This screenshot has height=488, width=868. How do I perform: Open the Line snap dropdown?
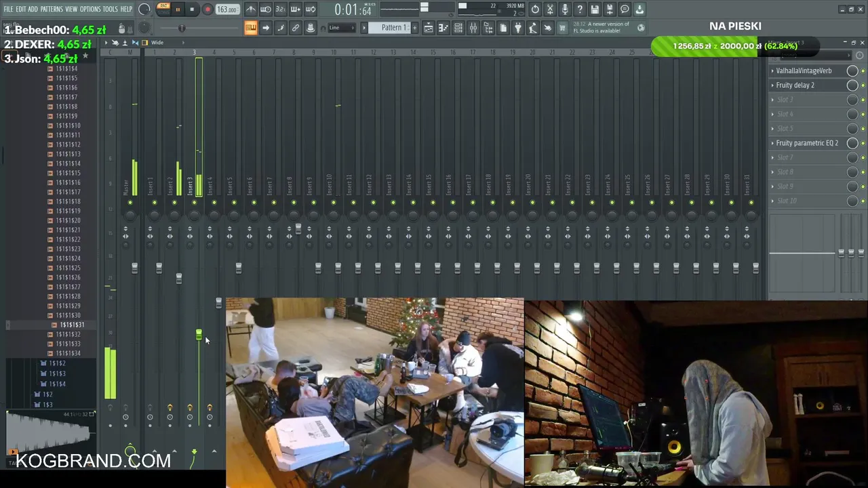[x=341, y=28]
